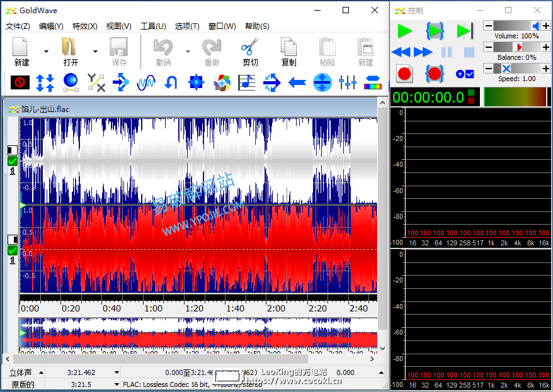553x392 pixels.
Task: Decrease volume with the Volume minus button
Action: coord(489,26)
